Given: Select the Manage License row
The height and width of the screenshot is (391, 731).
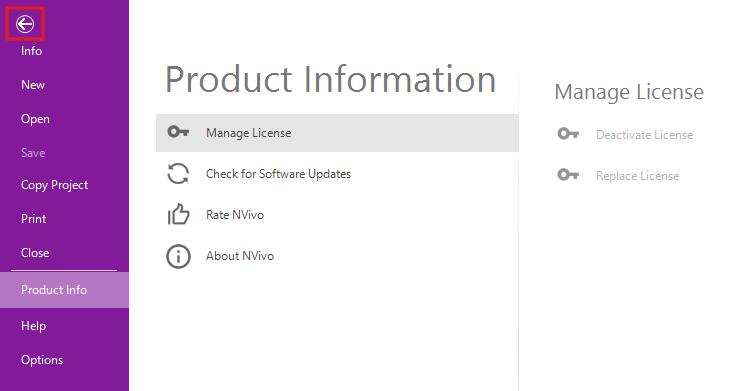Looking at the screenshot, I should click(337, 133).
